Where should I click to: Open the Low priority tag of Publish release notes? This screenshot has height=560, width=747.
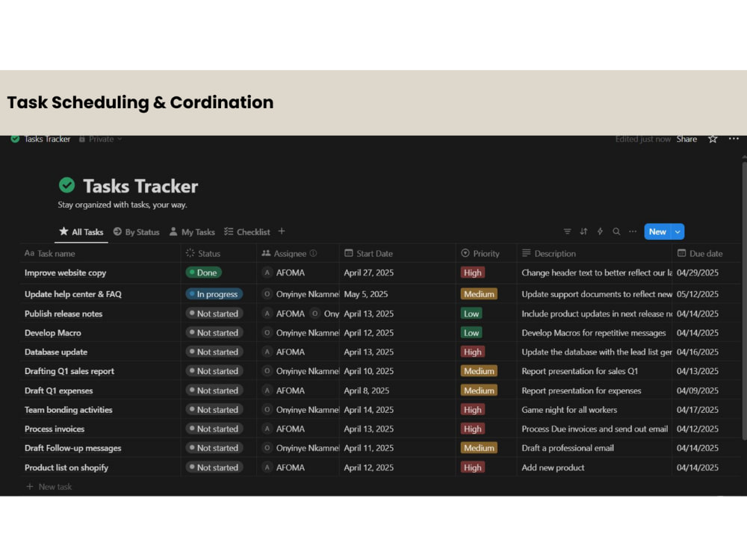click(x=471, y=314)
